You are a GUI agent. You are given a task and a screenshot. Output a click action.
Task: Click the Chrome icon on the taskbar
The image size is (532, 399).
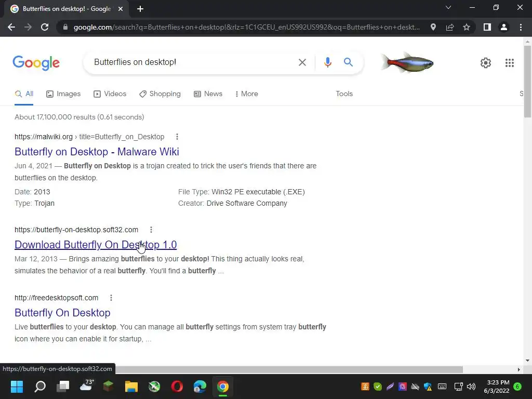tap(223, 387)
